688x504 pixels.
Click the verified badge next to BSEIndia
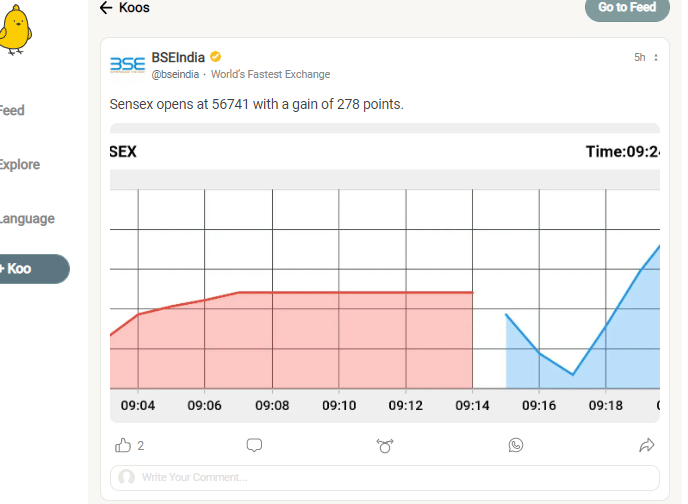click(x=215, y=57)
